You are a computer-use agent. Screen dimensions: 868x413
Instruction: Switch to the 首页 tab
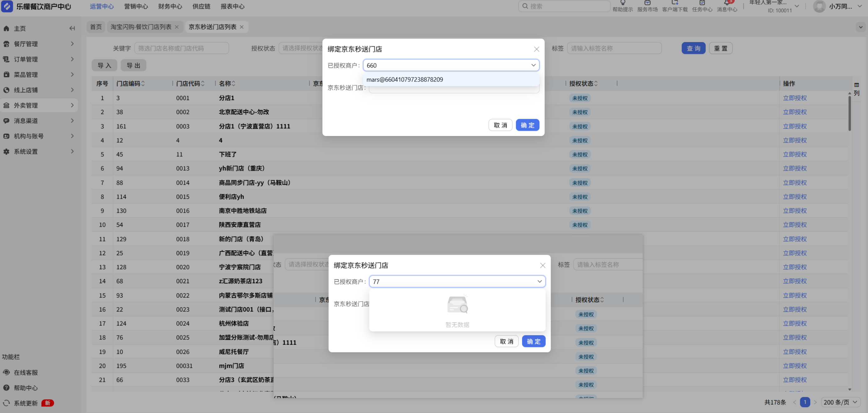(x=96, y=27)
